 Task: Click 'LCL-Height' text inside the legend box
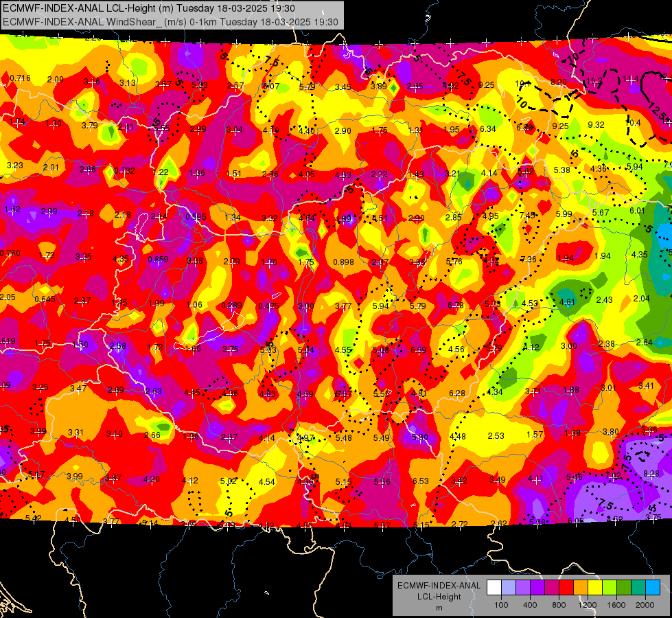coord(439,597)
